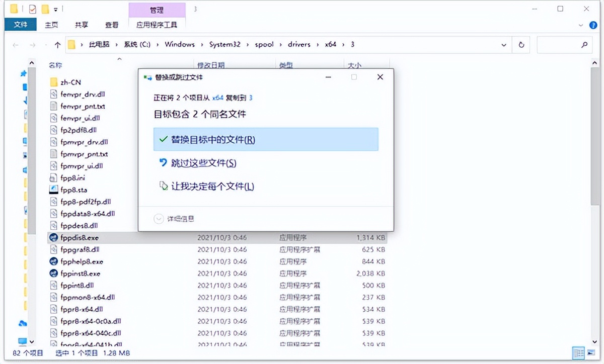Screen dimensions: 604x364
Task: Click the search box field
Action: (564, 44)
